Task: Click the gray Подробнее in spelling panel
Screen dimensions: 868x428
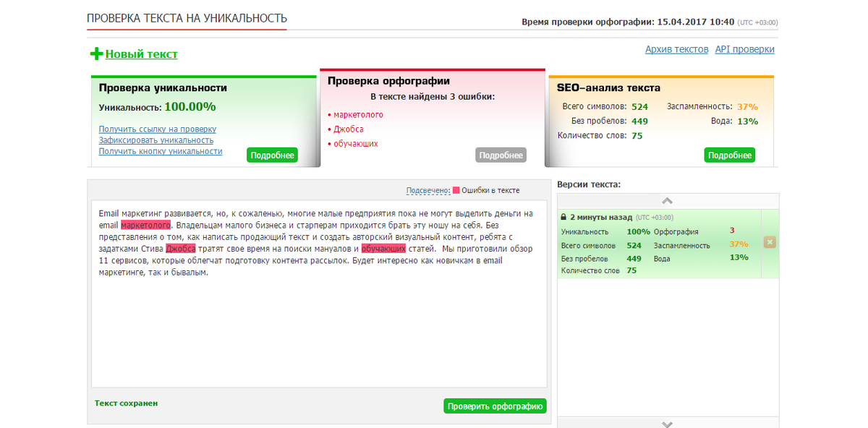Action: [501, 155]
